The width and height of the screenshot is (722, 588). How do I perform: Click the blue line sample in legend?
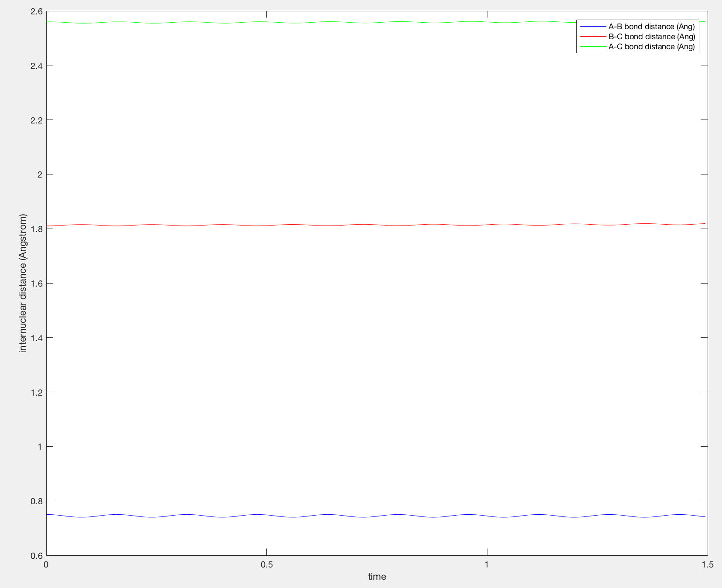(x=593, y=27)
